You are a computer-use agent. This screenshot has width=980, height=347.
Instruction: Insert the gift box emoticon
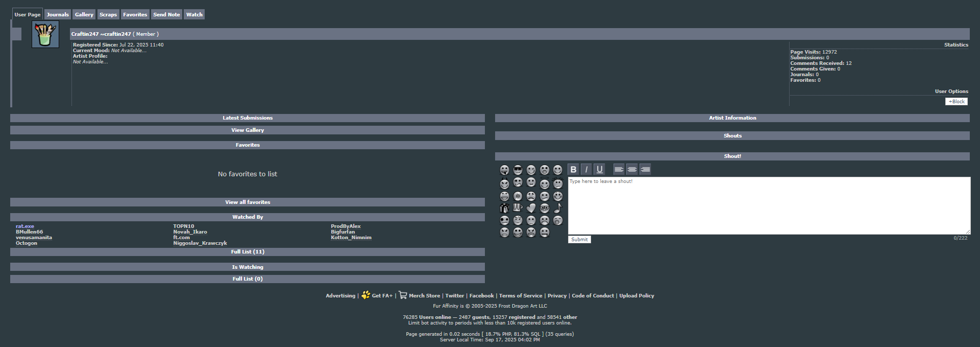[x=504, y=208]
